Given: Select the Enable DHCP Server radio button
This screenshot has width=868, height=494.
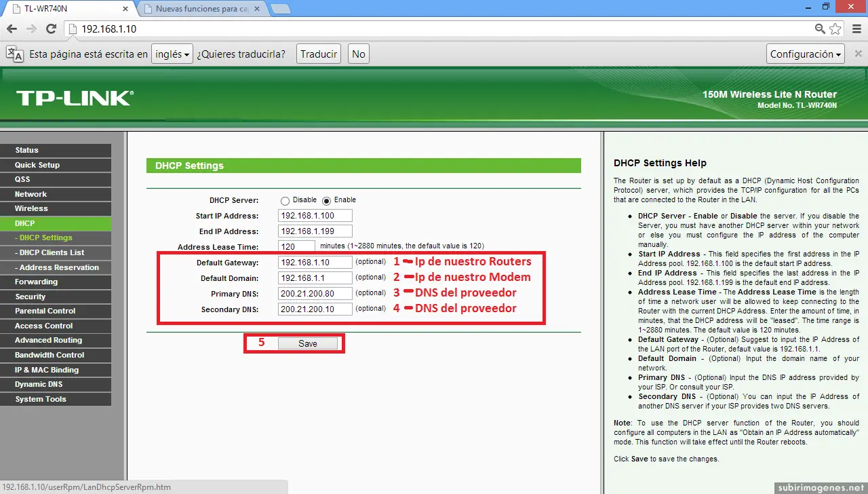Looking at the screenshot, I should 326,201.
